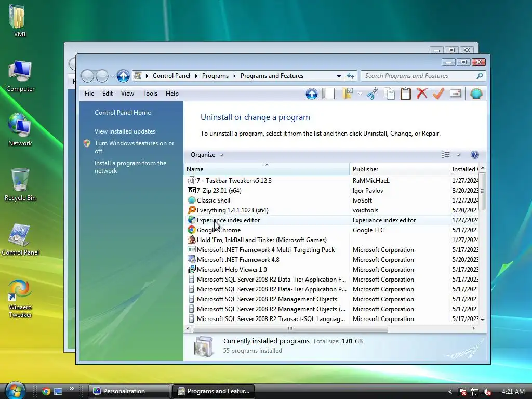Click the Change view icon

click(445, 155)
